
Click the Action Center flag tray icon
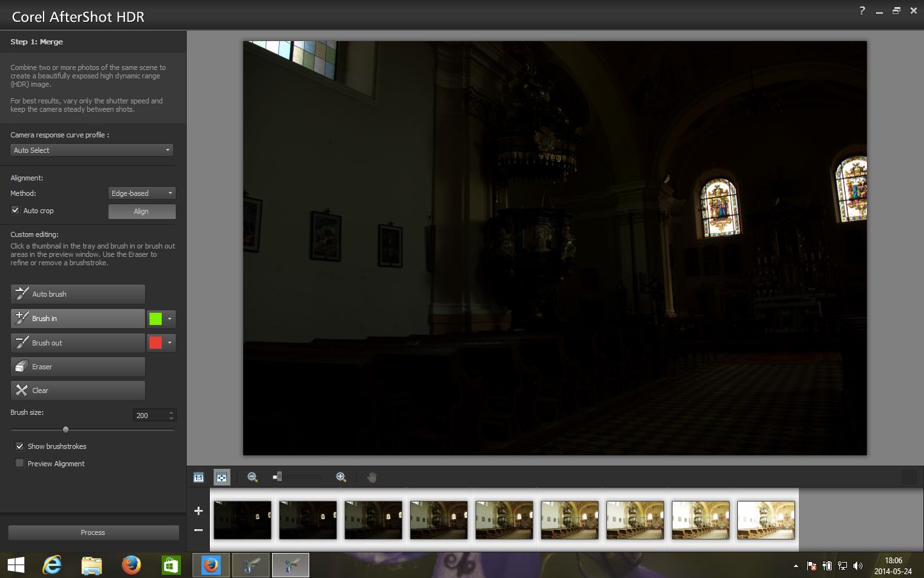pyautogui.click(x=812, y=566)
